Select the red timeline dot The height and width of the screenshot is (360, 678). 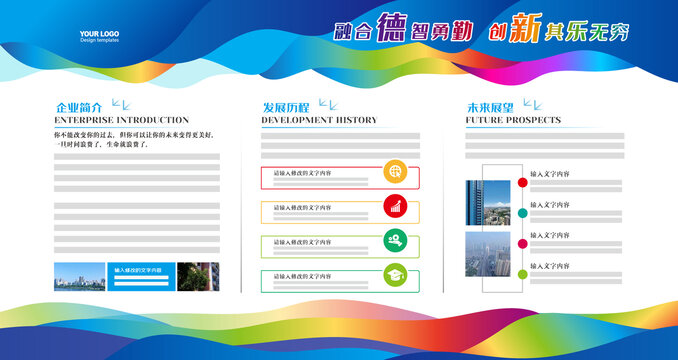click(x=523, y=182)
